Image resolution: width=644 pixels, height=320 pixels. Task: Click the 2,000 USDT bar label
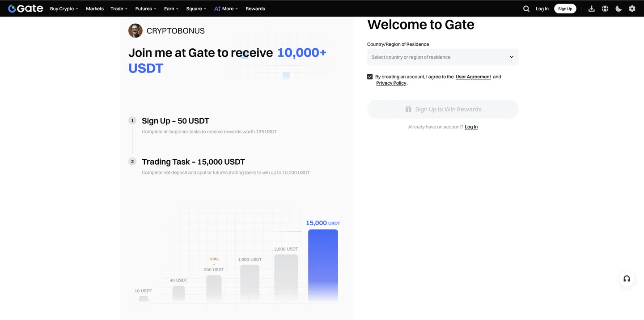[286, 249]
